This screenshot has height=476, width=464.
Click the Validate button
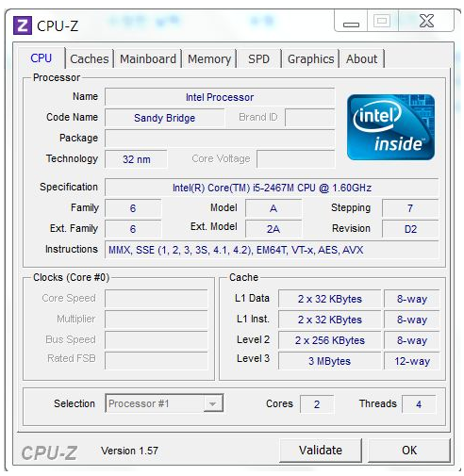tap(321, 451)
